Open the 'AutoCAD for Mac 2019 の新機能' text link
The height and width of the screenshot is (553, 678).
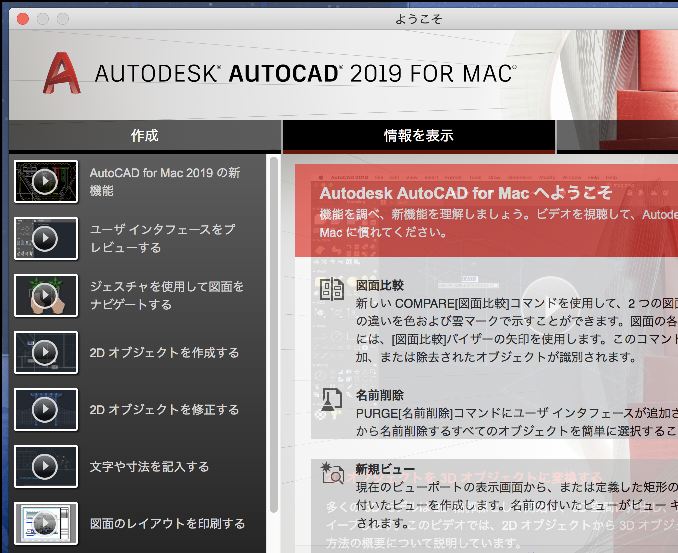tap(165, 182)
